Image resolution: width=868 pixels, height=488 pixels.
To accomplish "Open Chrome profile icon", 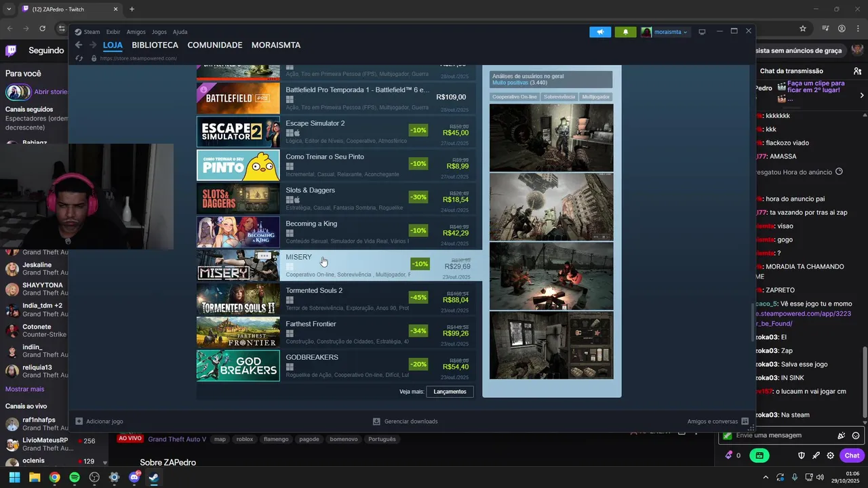I will pos(842,28).
